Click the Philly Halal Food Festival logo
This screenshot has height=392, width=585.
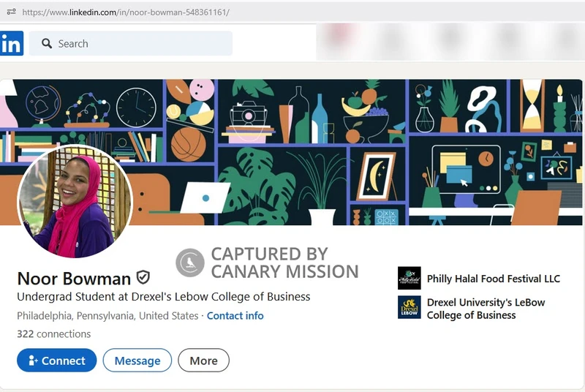[x=409, y=278]
